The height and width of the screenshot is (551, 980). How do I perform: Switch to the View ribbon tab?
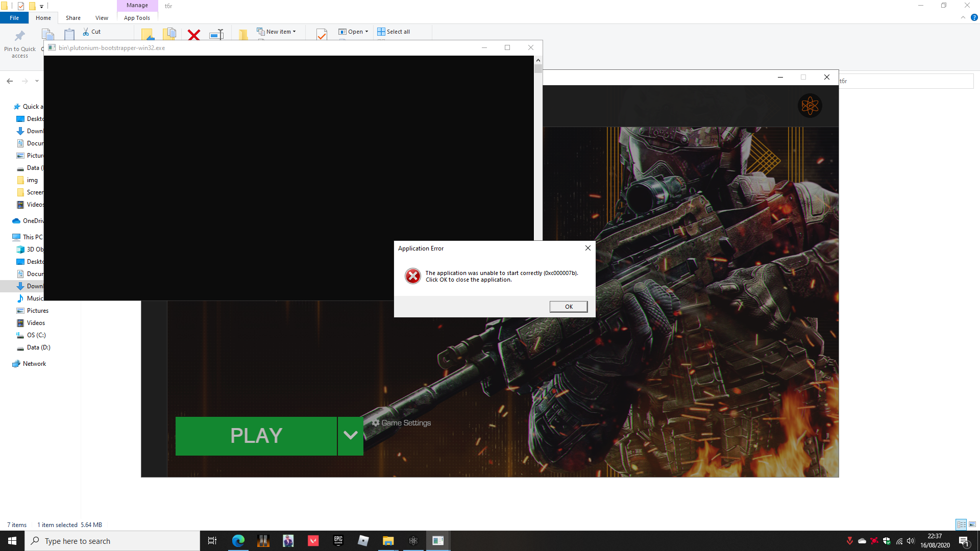[102, 18]
